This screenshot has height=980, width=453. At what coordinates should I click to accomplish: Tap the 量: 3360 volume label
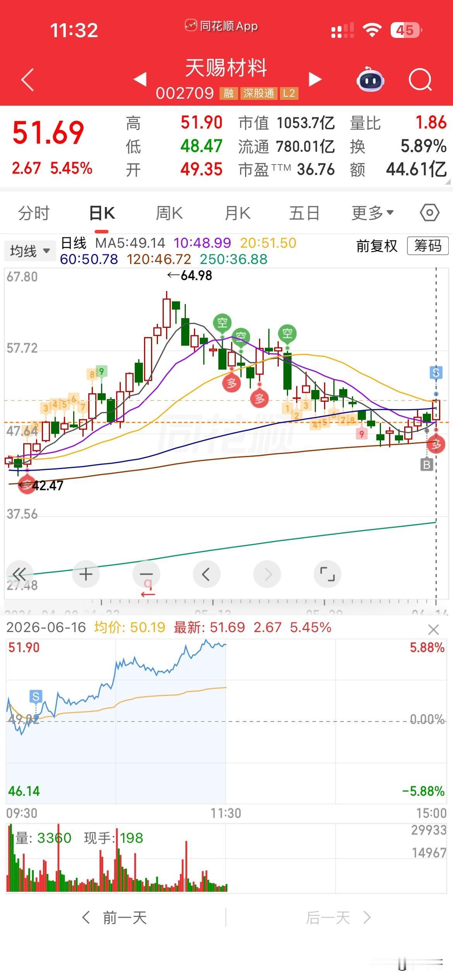pos(43,838)
